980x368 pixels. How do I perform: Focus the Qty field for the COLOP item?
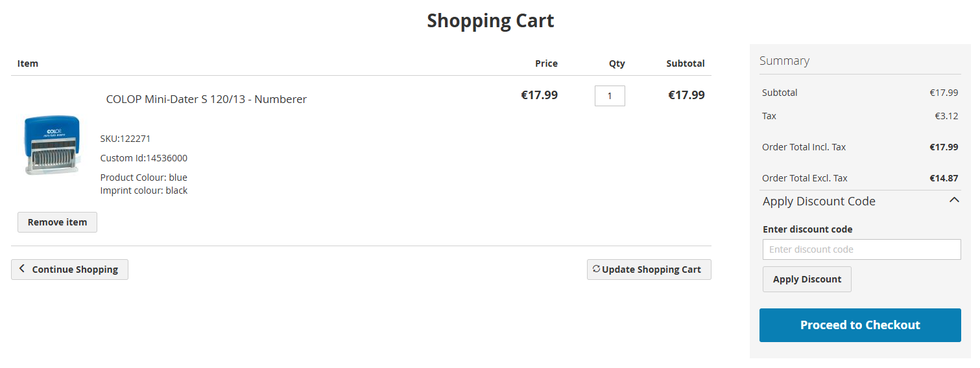(x=610, y=96)
